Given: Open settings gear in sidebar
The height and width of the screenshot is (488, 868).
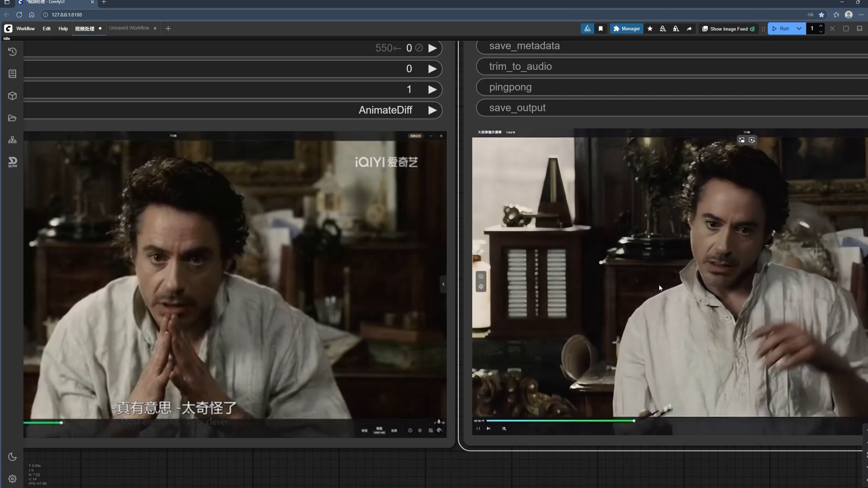Looking at the screenshot, I should (12, 479).
